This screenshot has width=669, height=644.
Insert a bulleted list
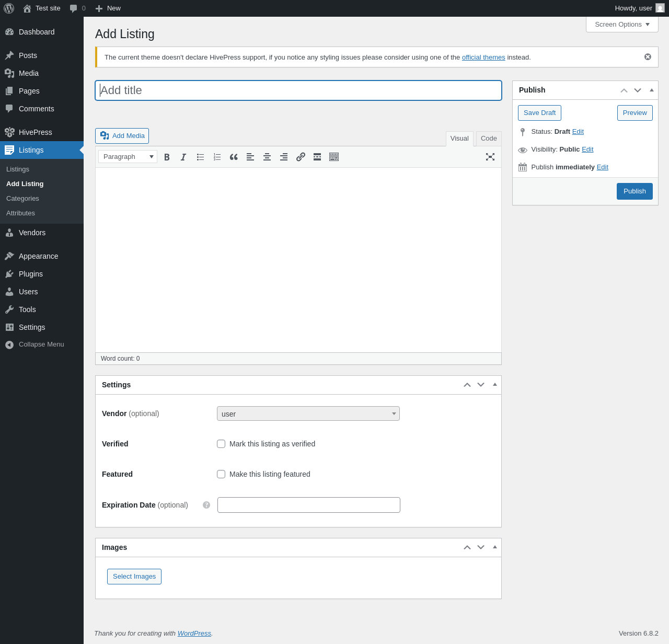200,157
